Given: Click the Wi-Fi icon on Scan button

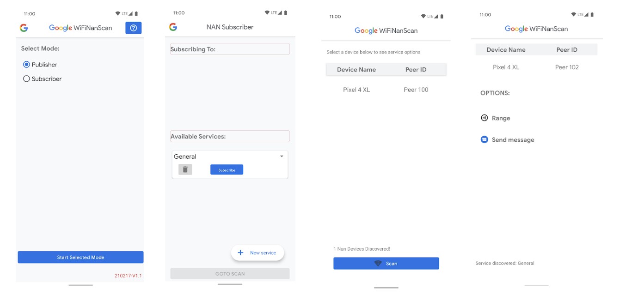Looking at the screenshot, I should (x=378, y=264).
